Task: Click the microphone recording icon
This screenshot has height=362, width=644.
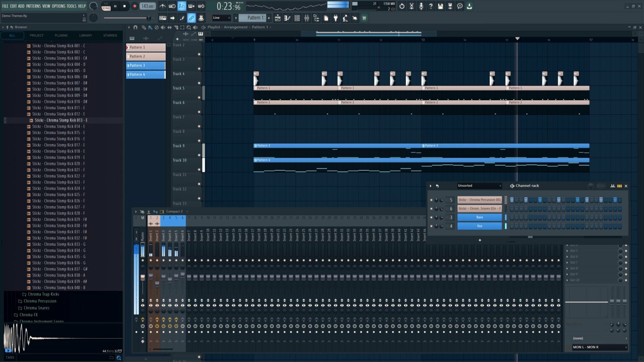Action: click(x=421, y=6)
